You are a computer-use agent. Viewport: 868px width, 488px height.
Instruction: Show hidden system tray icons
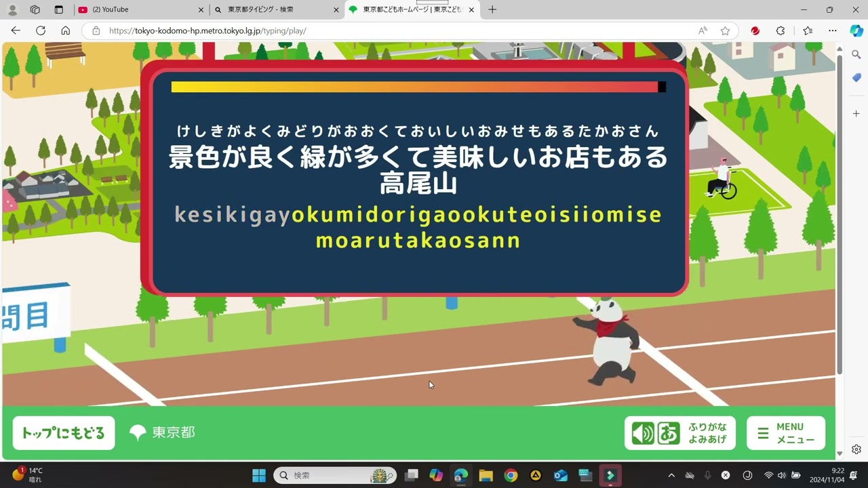(671, 475)
